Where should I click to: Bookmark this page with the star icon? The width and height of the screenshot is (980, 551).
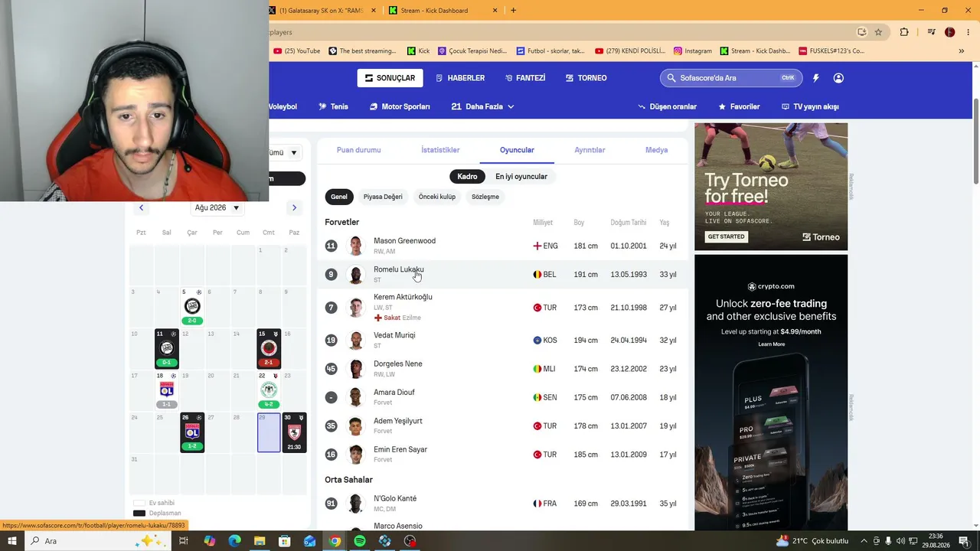coord(878,32)
